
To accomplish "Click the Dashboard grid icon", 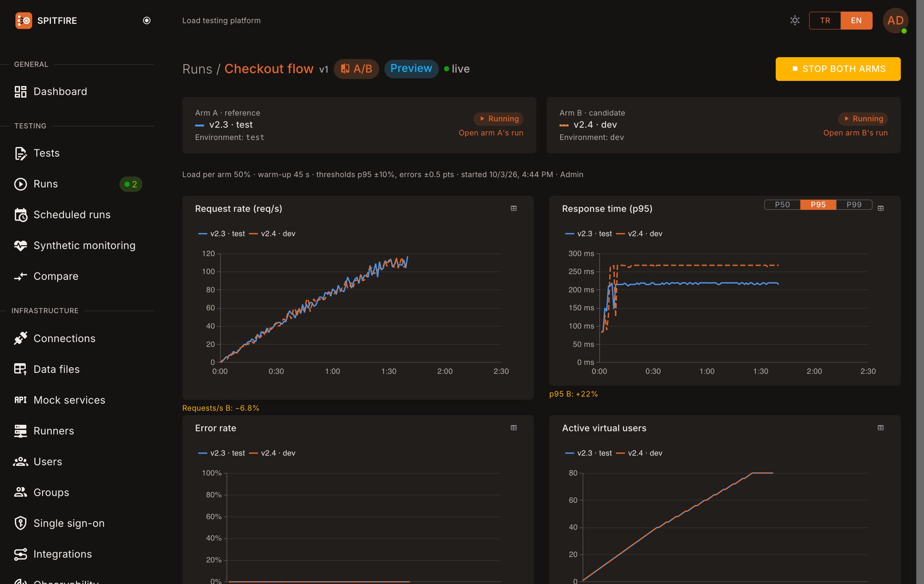I will click(x=20, y=91).
